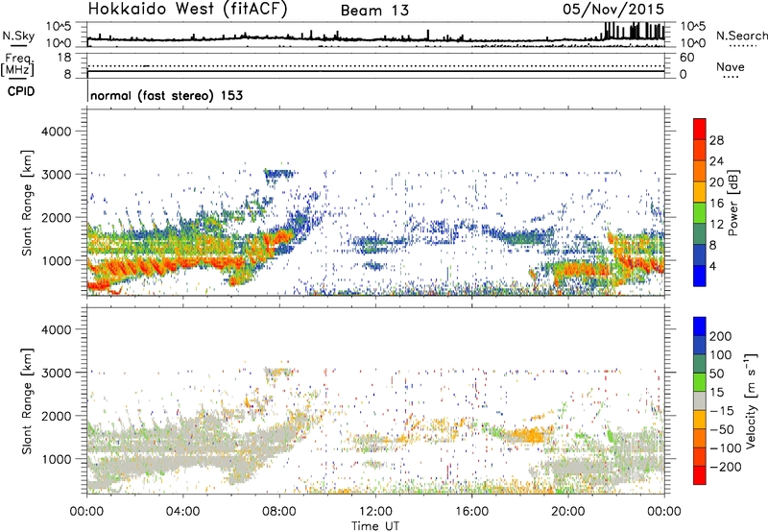The width and height of the screenshot is (768, 532).
Task: Click the '[MHz]' unit label
Action: (x=17, y=69)
